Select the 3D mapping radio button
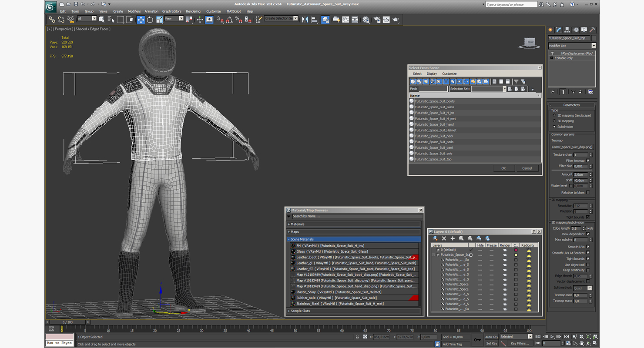 [x=554, y=121]
